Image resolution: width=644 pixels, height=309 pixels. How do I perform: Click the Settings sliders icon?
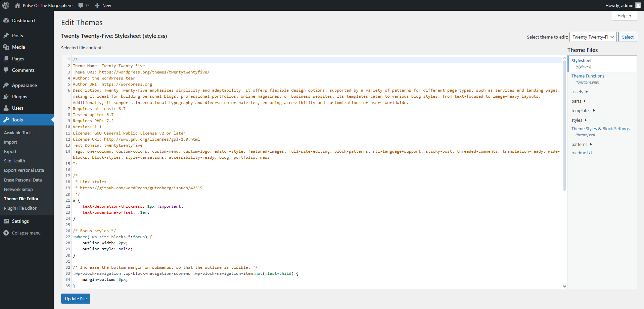point(6,221)
